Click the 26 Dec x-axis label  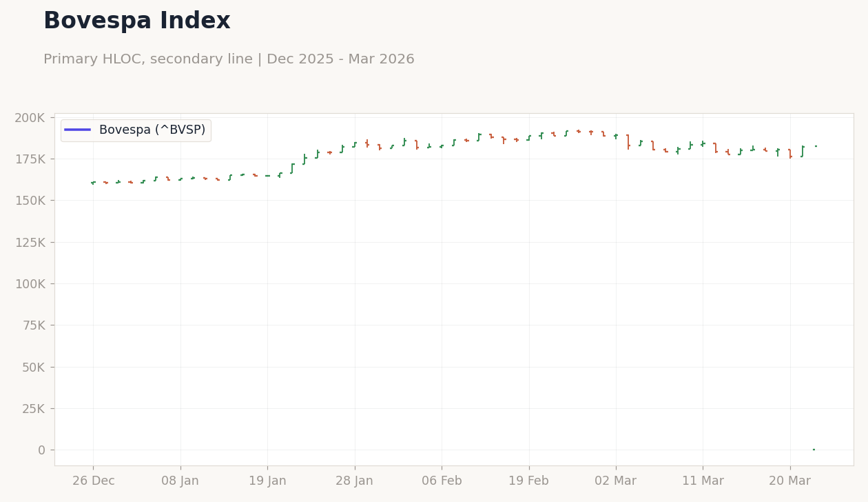(x=94, y=481)
